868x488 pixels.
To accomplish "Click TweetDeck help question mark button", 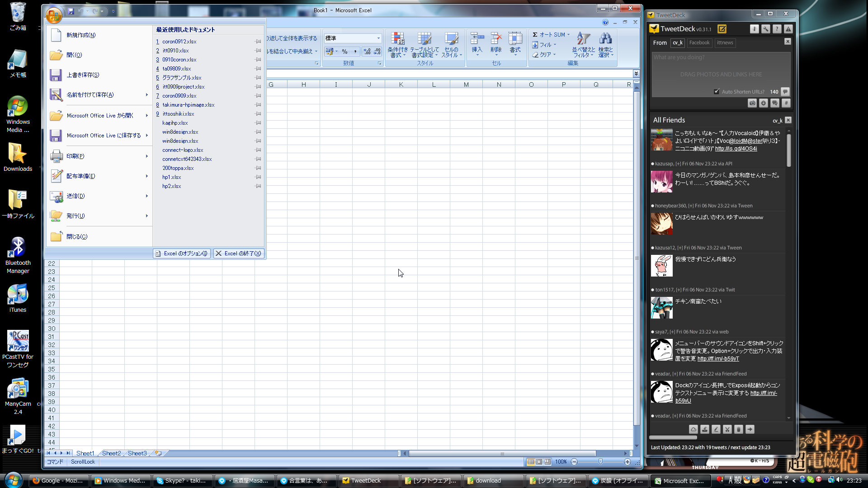I will (777, 29).
